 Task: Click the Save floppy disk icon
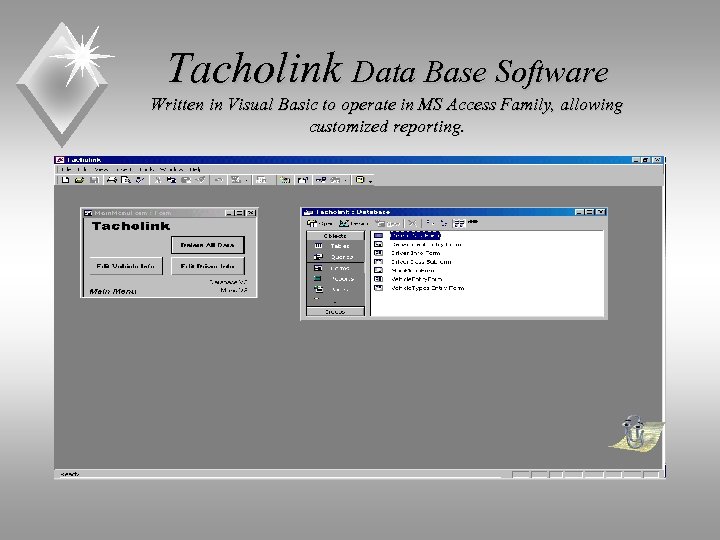94,180
